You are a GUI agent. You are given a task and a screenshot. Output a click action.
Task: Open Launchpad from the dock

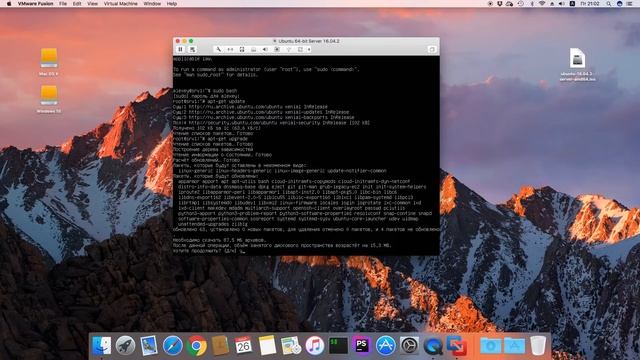(125, 346)
